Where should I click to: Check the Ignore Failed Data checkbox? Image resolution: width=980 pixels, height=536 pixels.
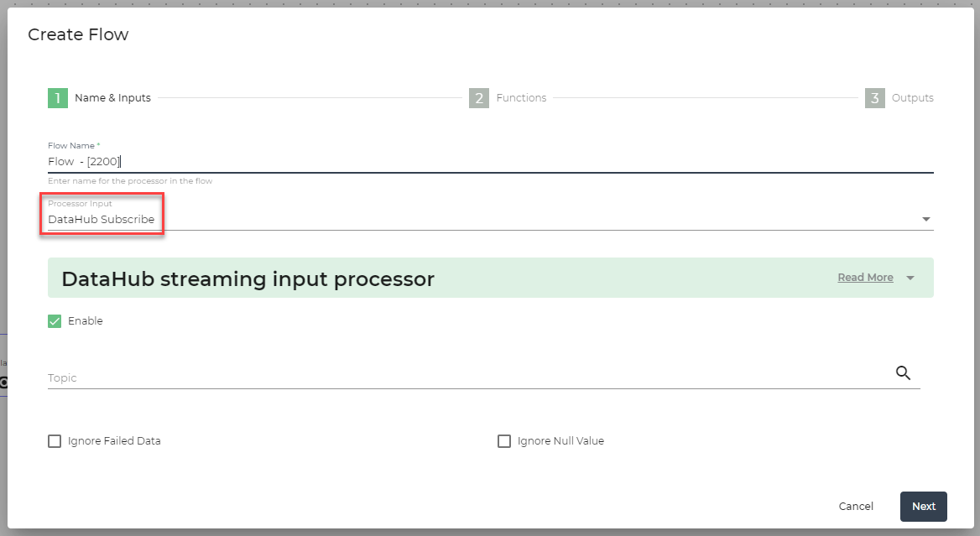[x=55, y=440]
